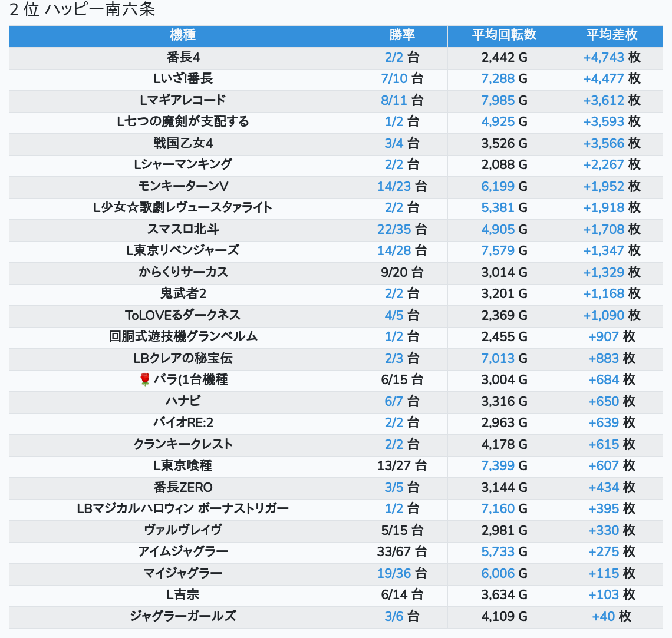The height and width of the screenshot is (638, 672).
Task: Open 7,399 spins for L東京喰種
Action: click(498, 466)
